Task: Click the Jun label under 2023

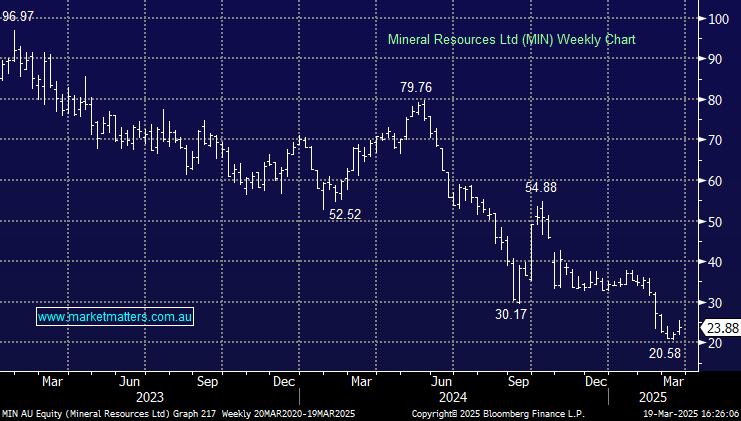Action: [129, 381]
